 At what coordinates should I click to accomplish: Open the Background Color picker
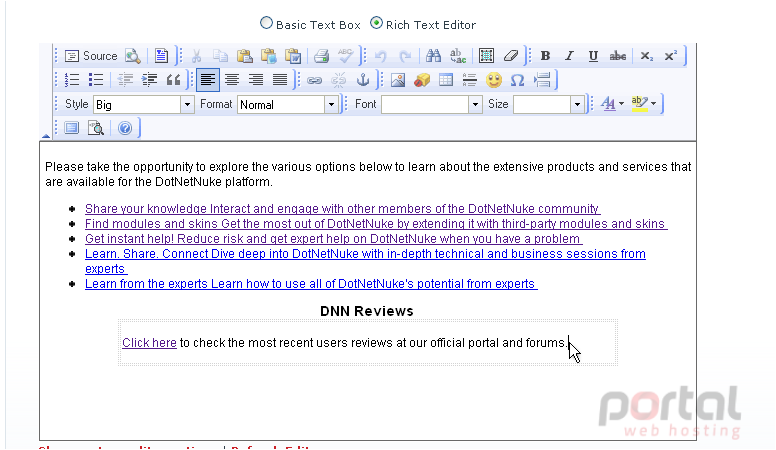[644, 104]
